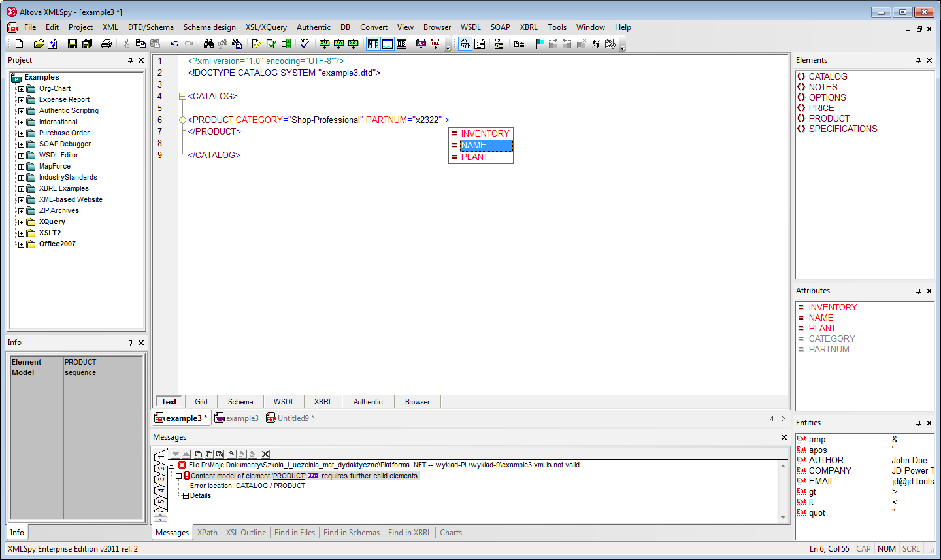Click the Undo arrow icon
The width and height of the screenshot is (941, 560).
pos(174,44)
